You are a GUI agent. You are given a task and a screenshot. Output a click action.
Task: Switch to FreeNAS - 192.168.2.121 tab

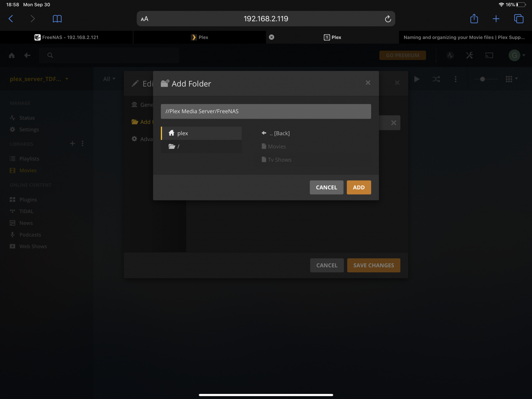click(66, 37)
